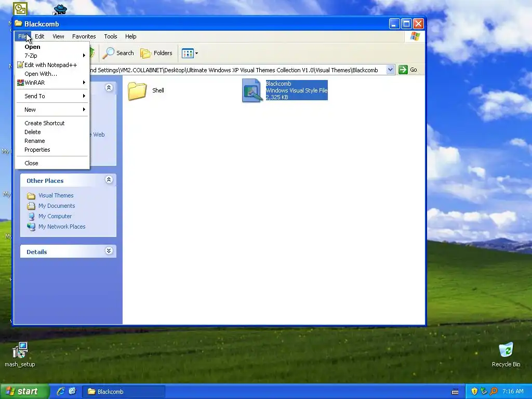Click the Notepad++ icon in the menu

pos(20,65)
